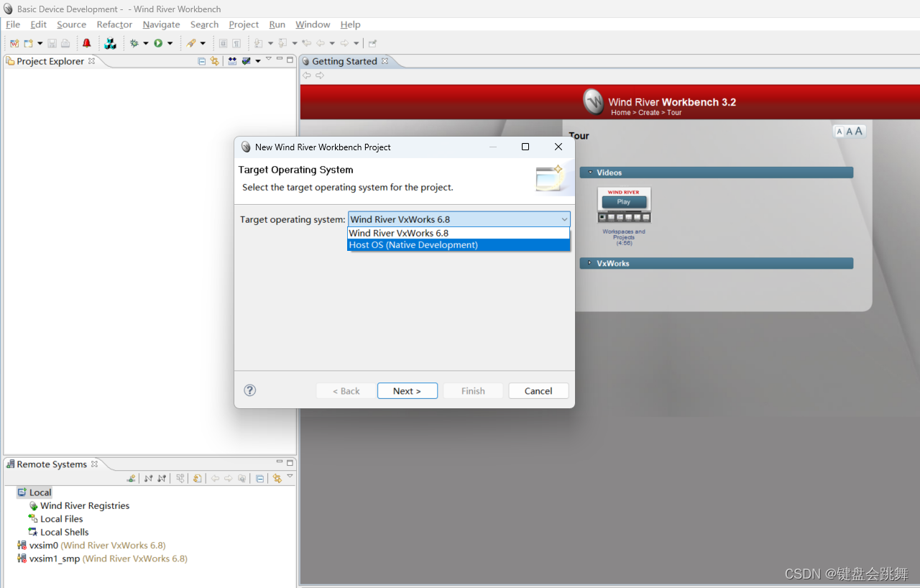Image resolution: width=920 pixels, height=588 pixels.
Task: Click the Home breadcrumb link
Action: point(620,113)
